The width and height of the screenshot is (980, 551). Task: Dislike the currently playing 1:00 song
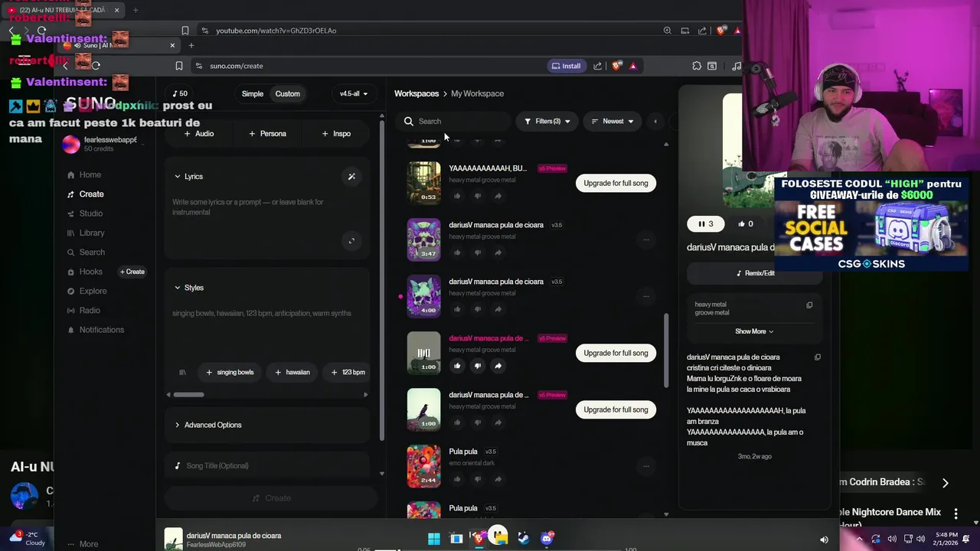click(x=478, y=366)
